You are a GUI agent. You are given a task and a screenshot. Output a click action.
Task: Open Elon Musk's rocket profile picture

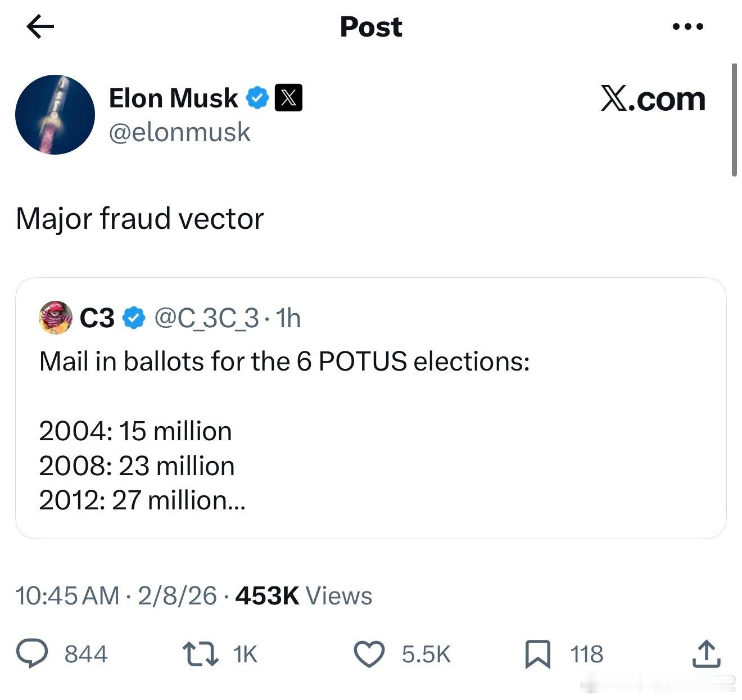pyautogui.click(x=55, y=115)
